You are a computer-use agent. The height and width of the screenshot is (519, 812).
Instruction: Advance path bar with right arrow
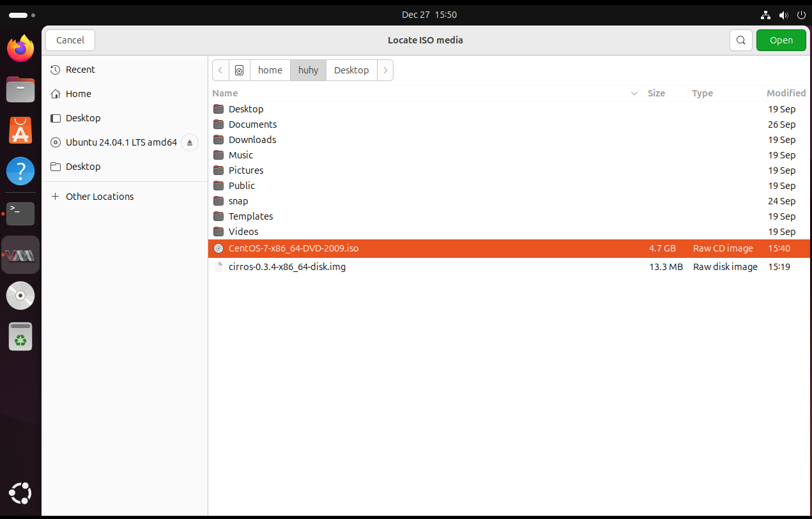[385, 70]
